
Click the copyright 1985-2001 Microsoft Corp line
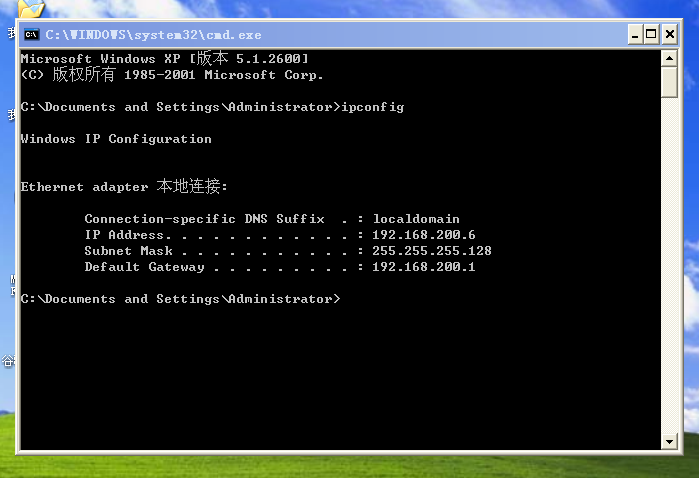pyautogui.click(x=172, y=74)
